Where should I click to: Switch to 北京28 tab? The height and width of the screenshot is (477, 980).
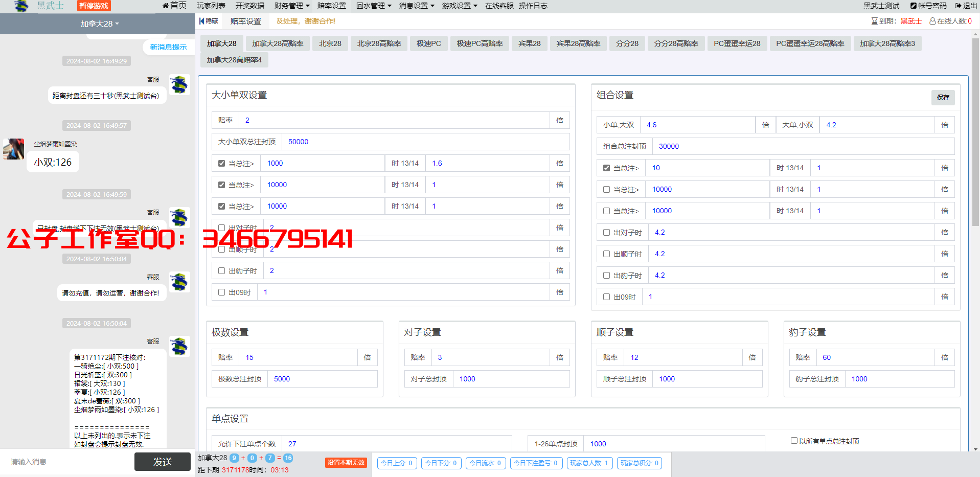coord(330,43)
